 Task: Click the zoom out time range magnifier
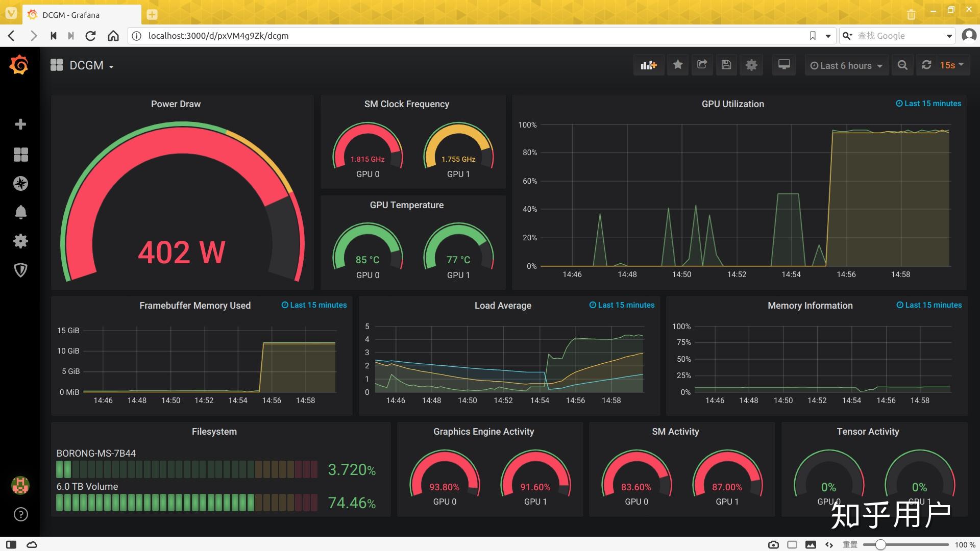902,65
